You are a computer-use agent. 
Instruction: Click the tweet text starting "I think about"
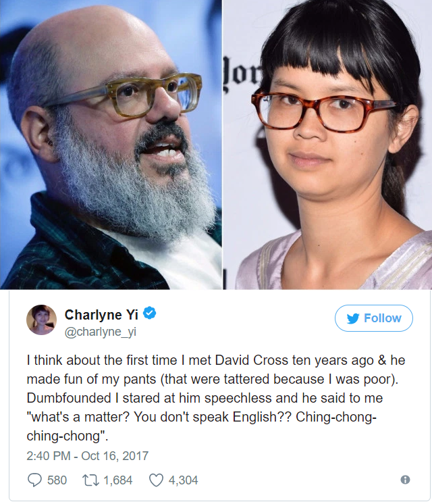pos(216,398)
